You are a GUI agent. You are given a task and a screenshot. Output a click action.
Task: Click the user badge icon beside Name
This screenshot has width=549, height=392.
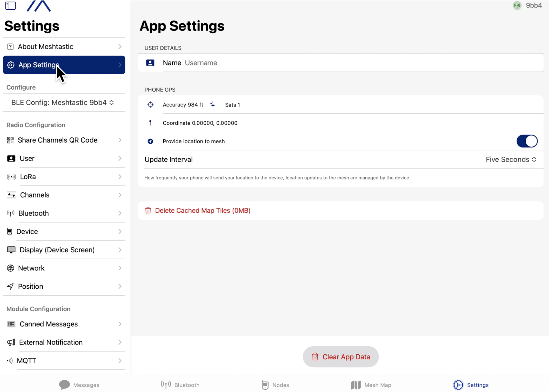click(x=150, y=63)
